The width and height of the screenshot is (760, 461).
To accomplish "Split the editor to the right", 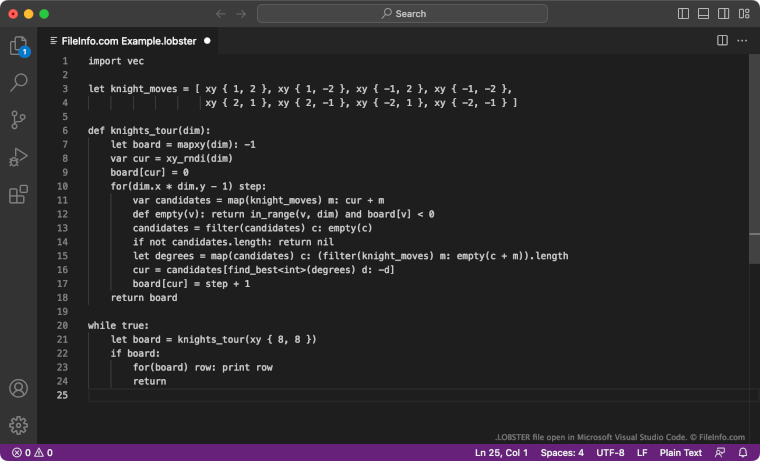I will pos(722,41).
